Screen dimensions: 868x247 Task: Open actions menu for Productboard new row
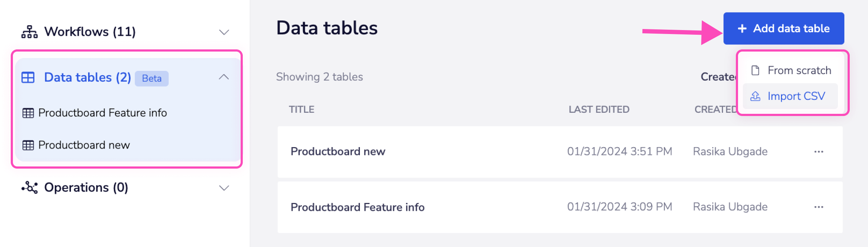[819, 151]
